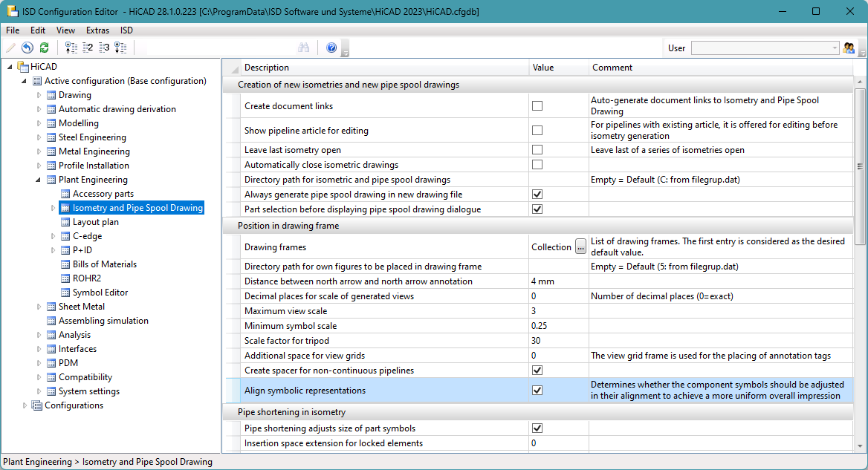
Task: Click the user management people icon
Action: pyautogui.click(x=849, y=48)
